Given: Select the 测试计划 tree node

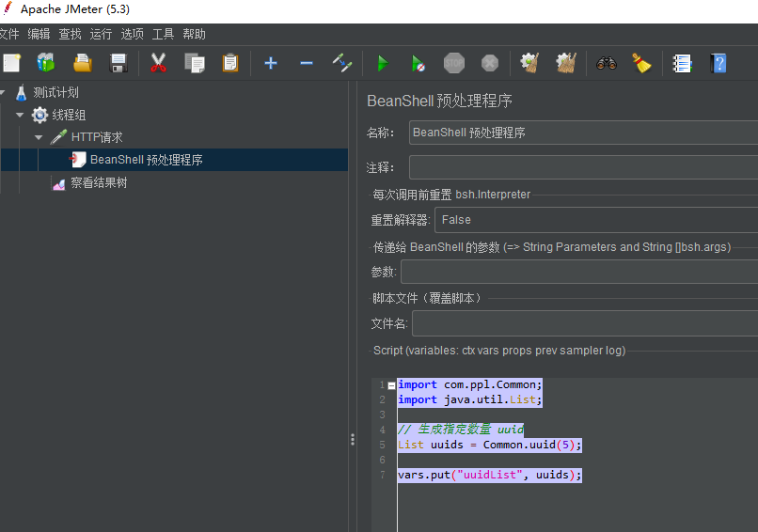Looking at the screenshot, I should pos(55,92).
